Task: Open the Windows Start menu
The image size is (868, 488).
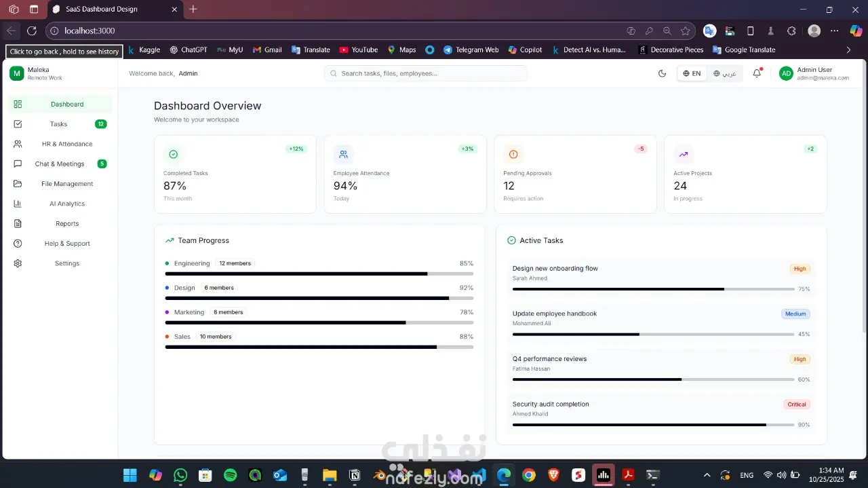Action: [130, 475]
